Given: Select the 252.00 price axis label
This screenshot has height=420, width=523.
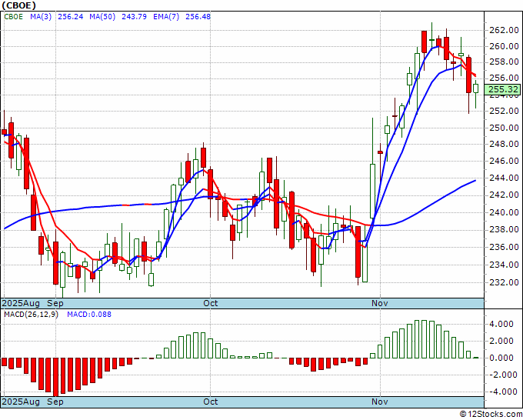Looking at the screenshot, I should pos(504,111).
